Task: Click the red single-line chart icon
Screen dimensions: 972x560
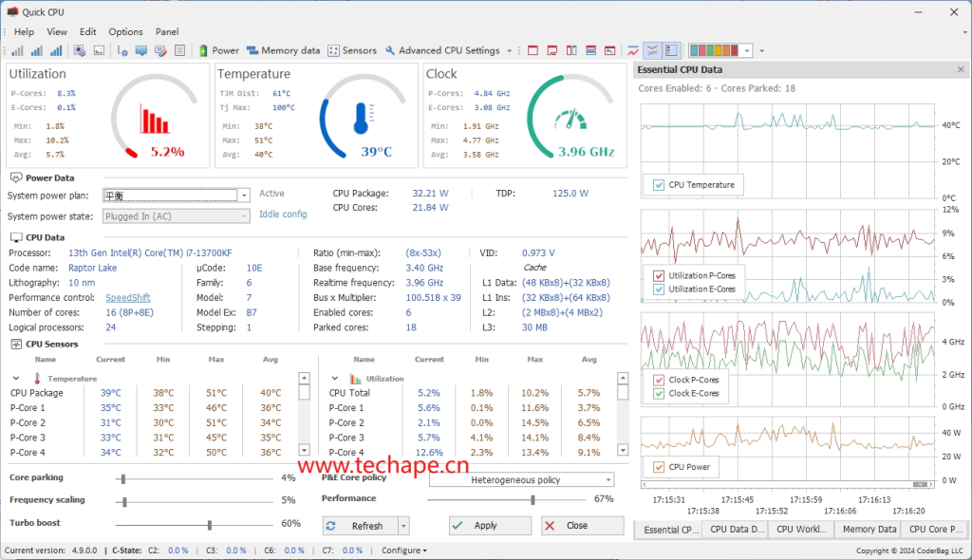Action: pyautogui.click(x=633, y=51)
